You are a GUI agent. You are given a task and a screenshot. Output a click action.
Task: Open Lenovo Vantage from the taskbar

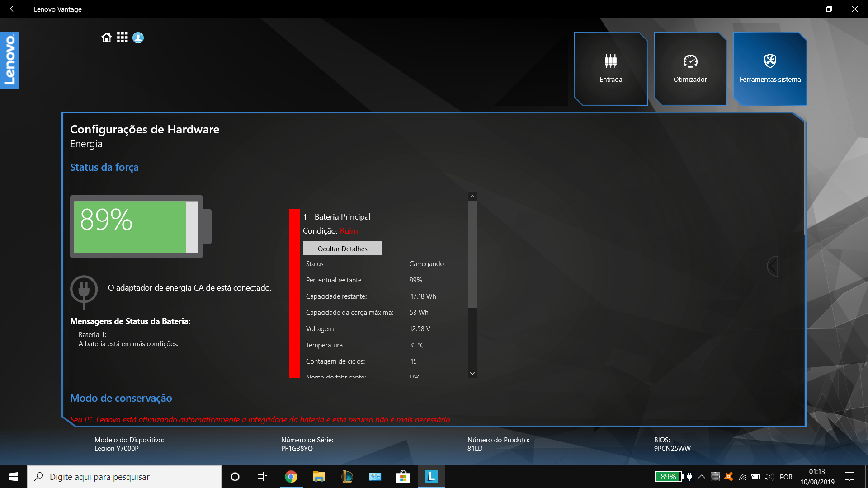(431, 477)
